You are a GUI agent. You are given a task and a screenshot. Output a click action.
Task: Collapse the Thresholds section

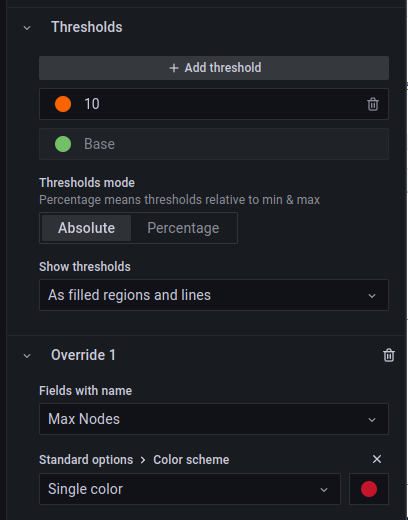[27, 28]
